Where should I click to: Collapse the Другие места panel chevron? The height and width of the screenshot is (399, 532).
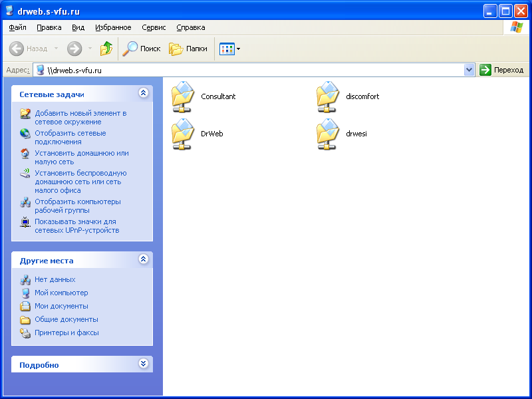click(x=143, y=259)
